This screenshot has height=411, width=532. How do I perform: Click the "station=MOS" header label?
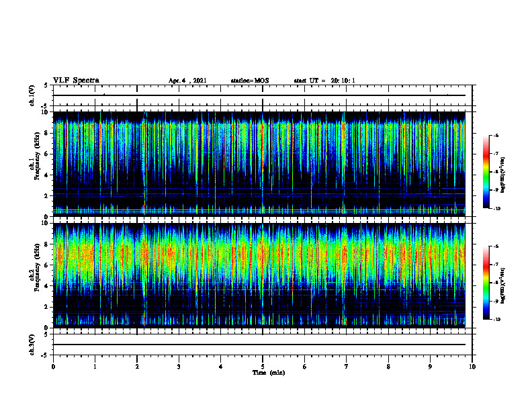pos(250,81)
